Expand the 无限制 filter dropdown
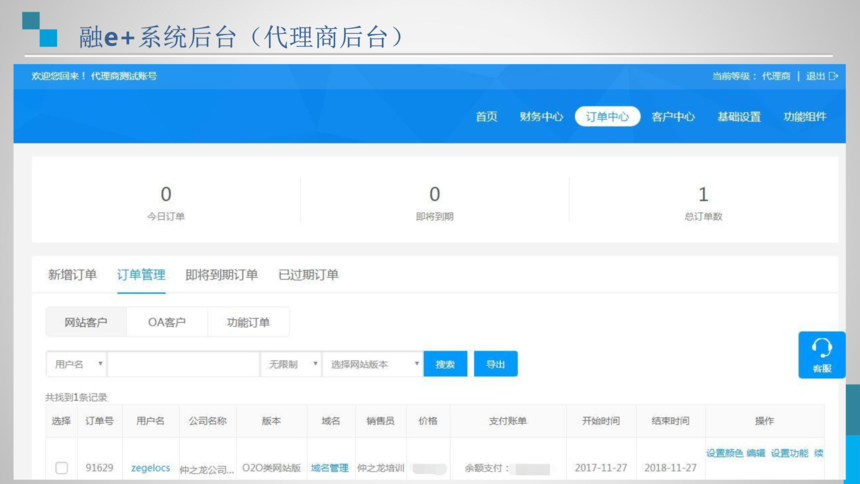The image size is (860, 484). (x=290, y=365)
